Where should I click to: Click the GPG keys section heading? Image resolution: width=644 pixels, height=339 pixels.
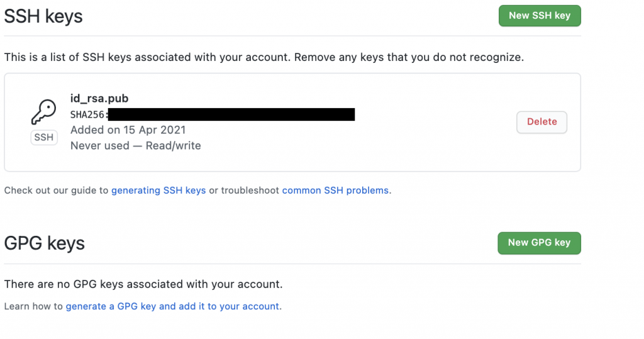coord(45,243)
